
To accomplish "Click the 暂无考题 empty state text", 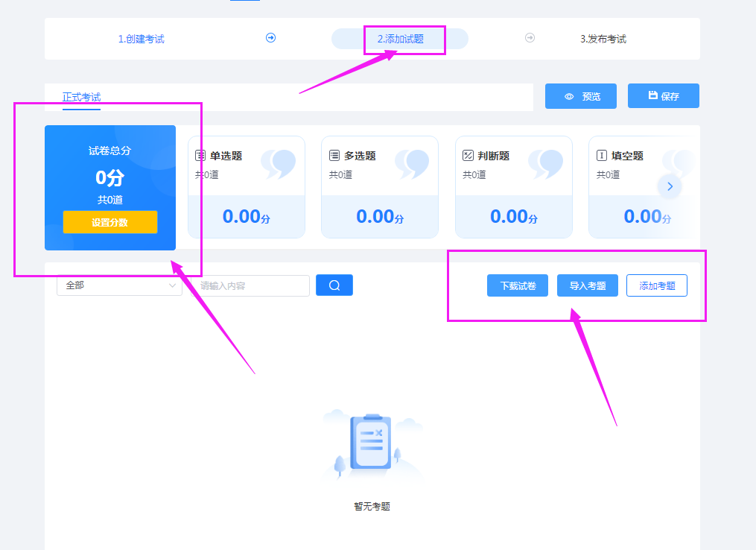I will 372,506.
